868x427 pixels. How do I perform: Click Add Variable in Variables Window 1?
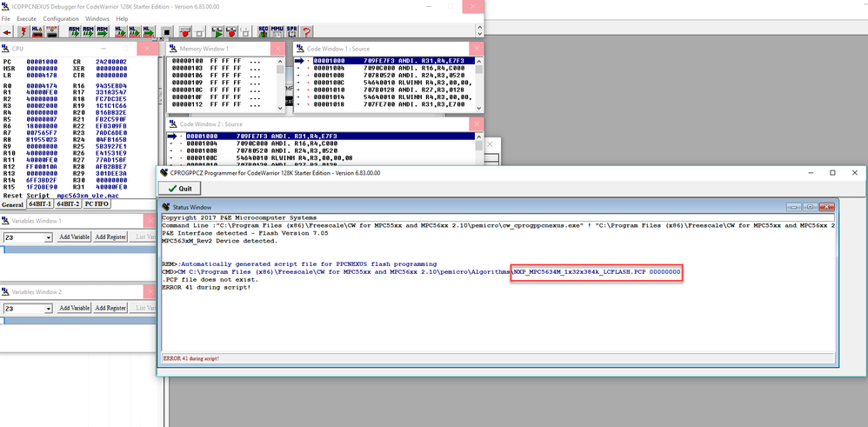pyautogui.click(x=74, y=237)
